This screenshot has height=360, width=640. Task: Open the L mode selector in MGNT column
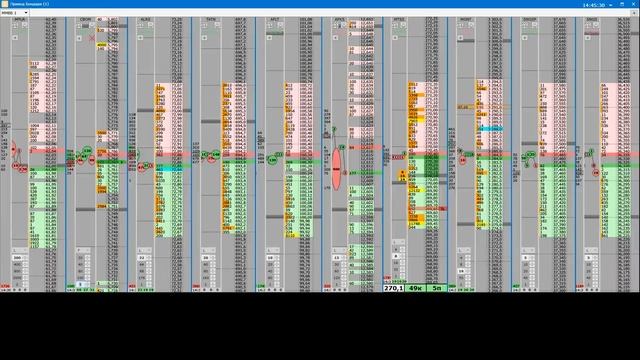tap(464, 251)
